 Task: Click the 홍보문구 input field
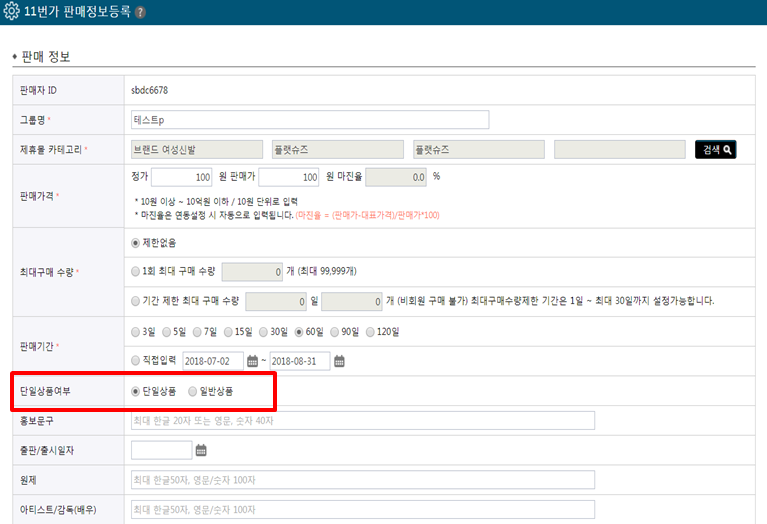[362, 420]
